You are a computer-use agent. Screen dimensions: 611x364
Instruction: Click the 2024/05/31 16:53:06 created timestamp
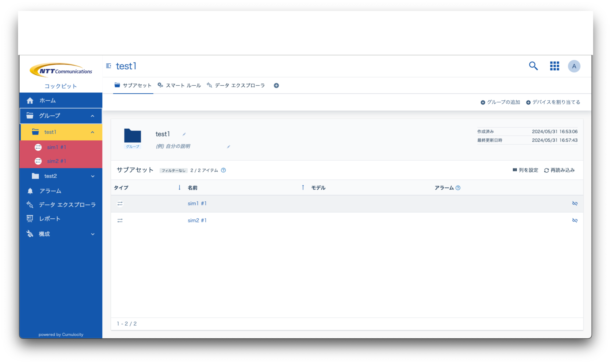click(x=555, y=131)
